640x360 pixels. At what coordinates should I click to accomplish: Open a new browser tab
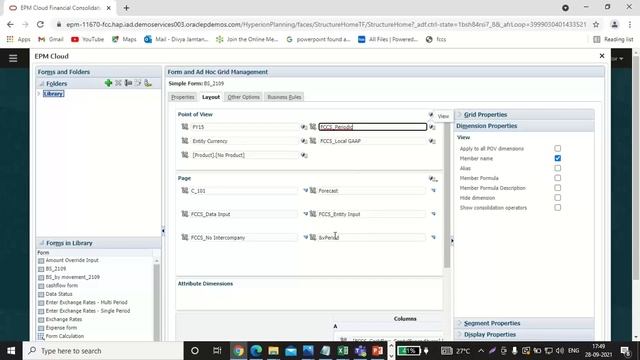[x=126, y=8]
